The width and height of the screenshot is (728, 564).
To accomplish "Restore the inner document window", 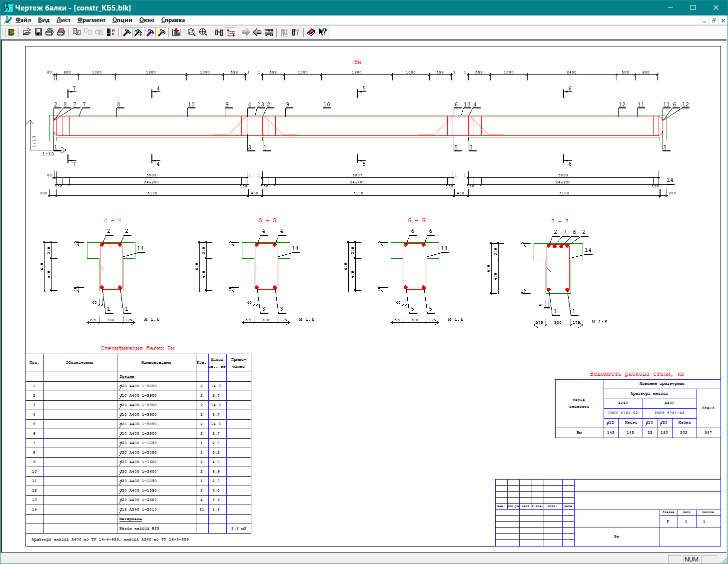I will click(714, 20).
